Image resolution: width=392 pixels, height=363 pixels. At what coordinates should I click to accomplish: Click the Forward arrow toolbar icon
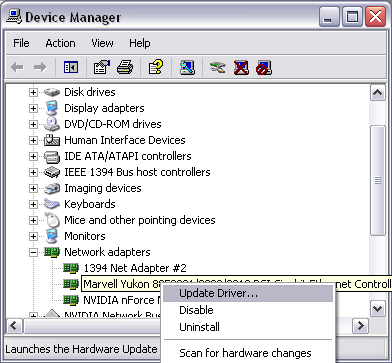pyautogui.click(x=40, y=68)
